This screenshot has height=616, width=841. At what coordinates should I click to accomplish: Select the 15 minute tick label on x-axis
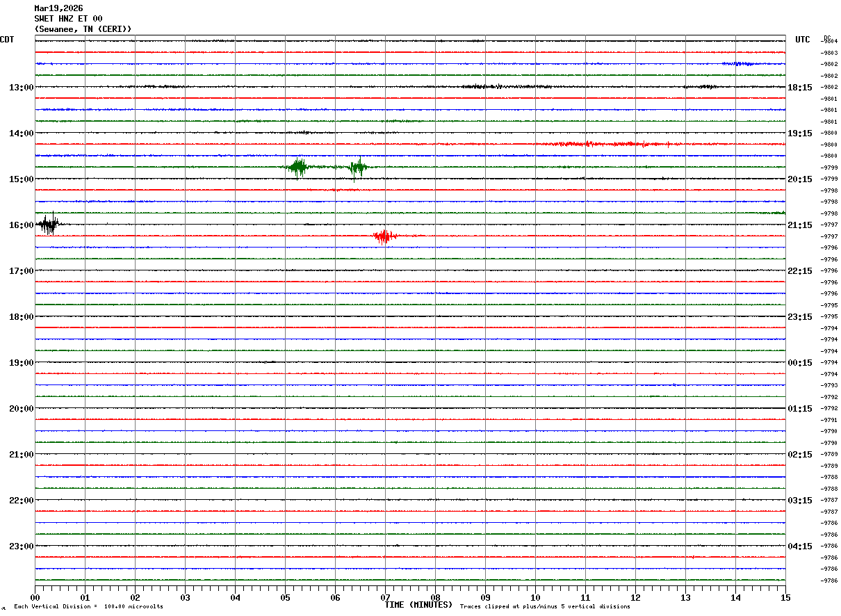pos(785,597)
